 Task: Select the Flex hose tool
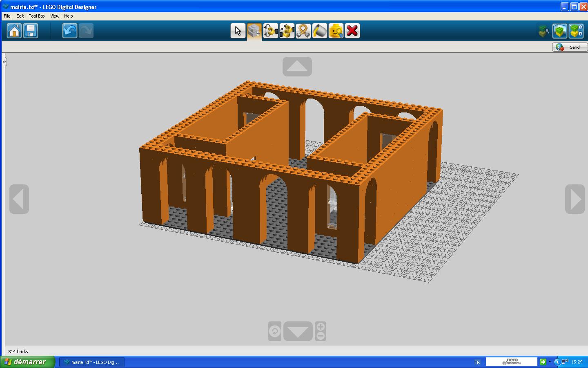(x=303, y=31)
